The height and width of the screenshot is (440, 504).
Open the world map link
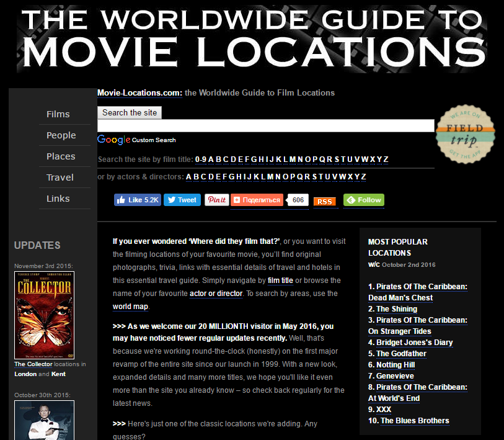pyautogui.click(x=130, y=306)
